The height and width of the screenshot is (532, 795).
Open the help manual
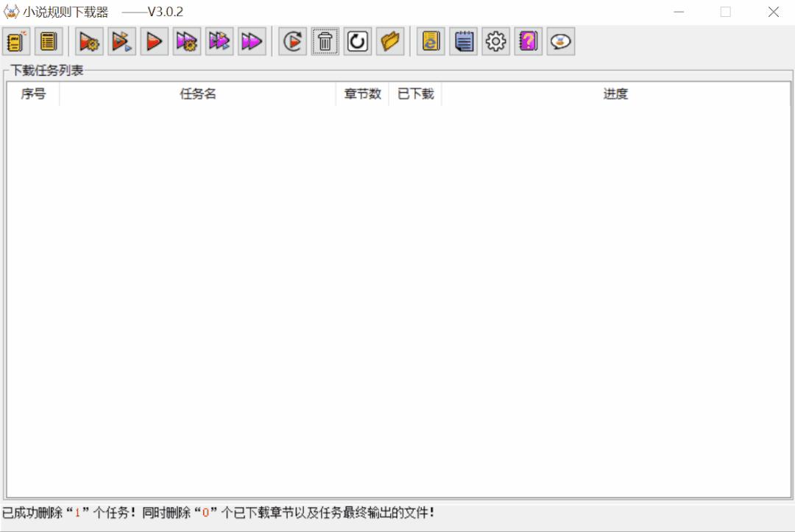[528, 41]
